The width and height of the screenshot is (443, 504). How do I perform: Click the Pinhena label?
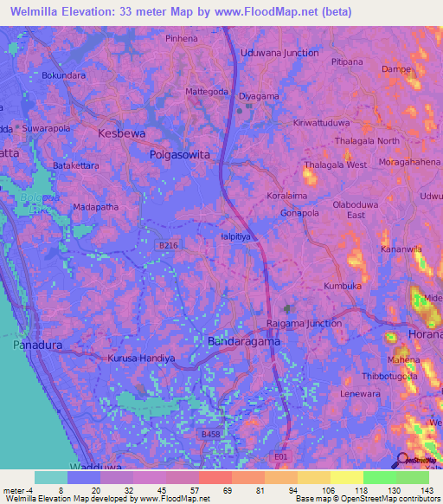pos(182,39)
